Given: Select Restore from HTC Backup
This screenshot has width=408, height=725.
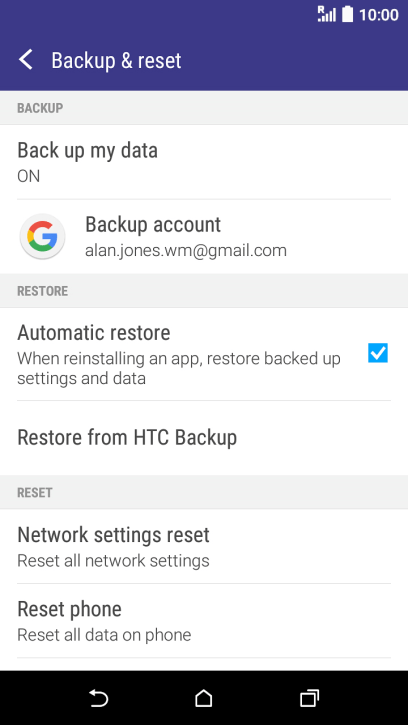Looking at the screenshot, I should (x=204, y=437).
